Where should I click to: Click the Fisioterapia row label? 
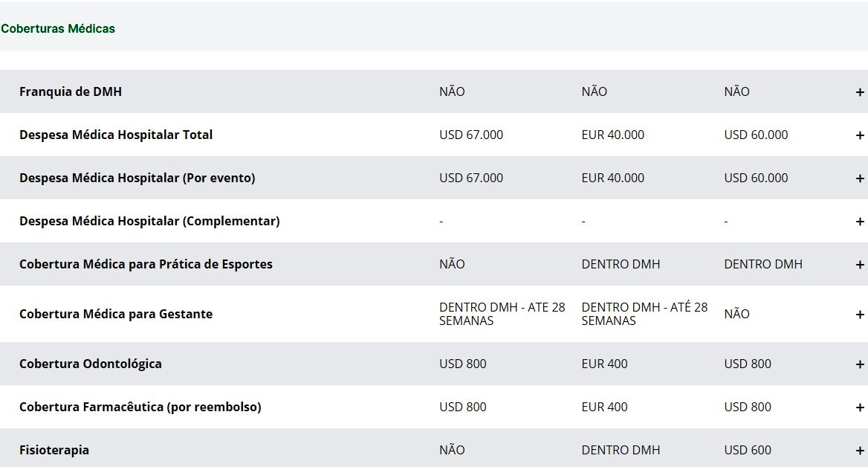[54, 450]
